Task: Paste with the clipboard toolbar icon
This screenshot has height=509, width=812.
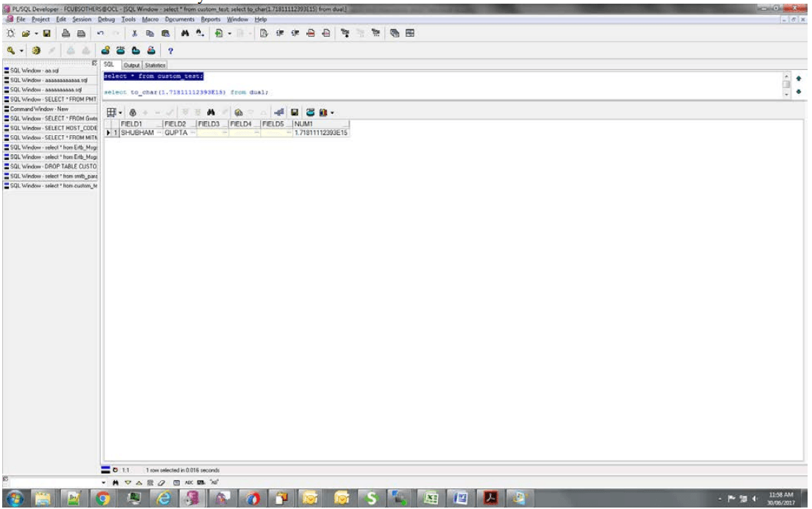Action: pos(165,34)
